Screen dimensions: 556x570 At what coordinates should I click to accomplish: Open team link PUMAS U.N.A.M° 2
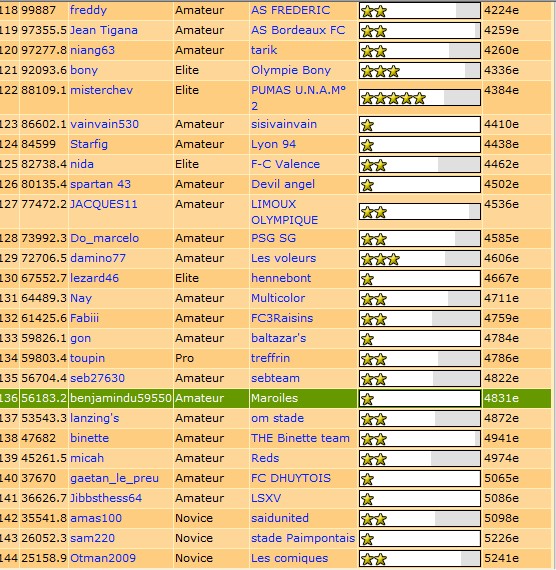298,98
